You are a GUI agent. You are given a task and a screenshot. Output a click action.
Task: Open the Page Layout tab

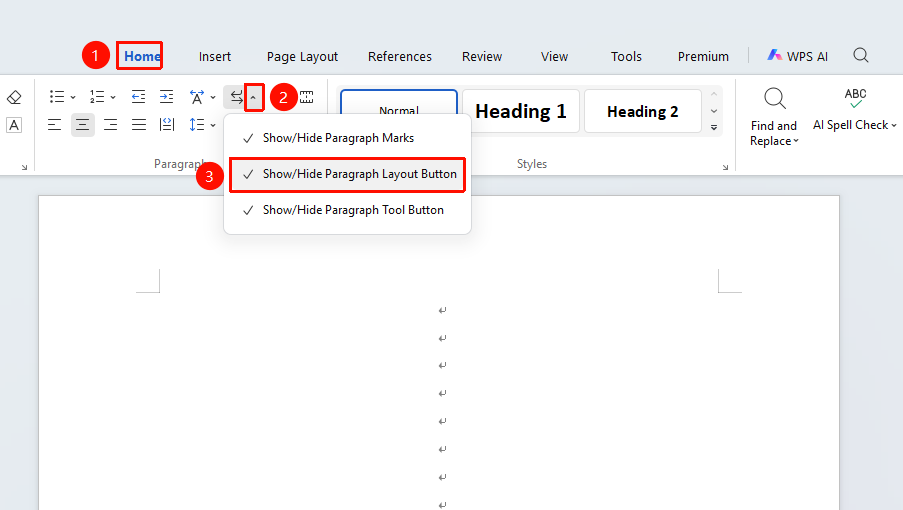(x=302, y=56)
